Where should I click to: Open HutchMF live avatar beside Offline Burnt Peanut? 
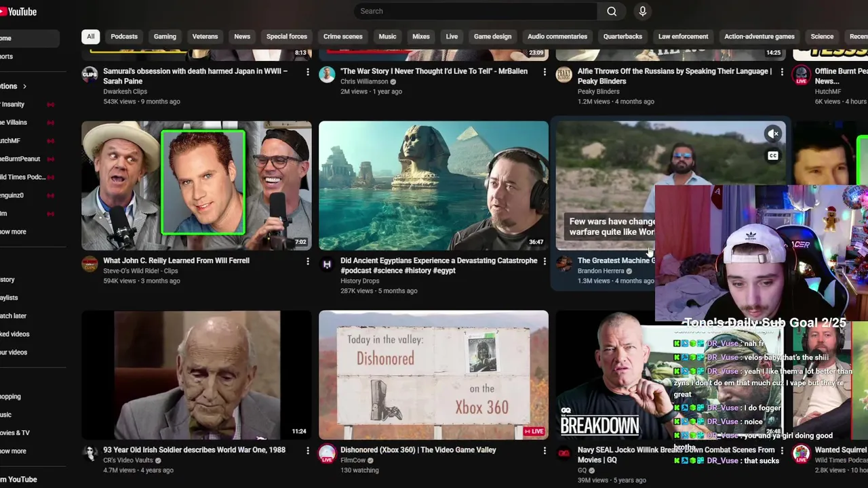[802, 75]
